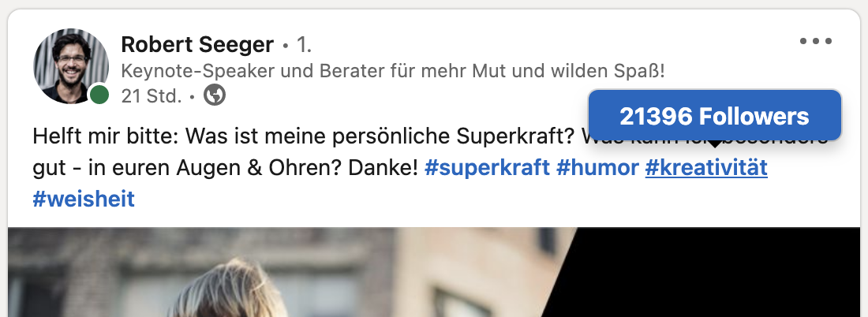868x317 pixels.
Task: Click the globe public visibility icon
Action: point(214,95)
